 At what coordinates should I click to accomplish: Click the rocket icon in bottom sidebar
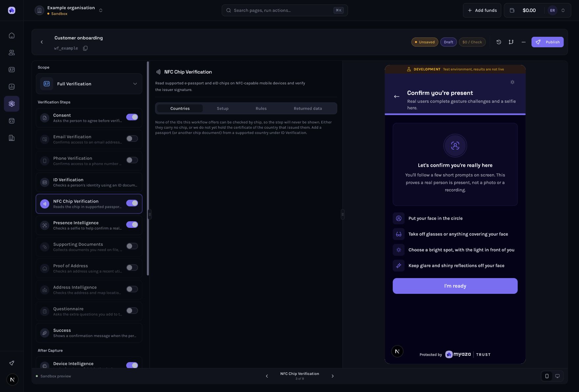[12, 363]
